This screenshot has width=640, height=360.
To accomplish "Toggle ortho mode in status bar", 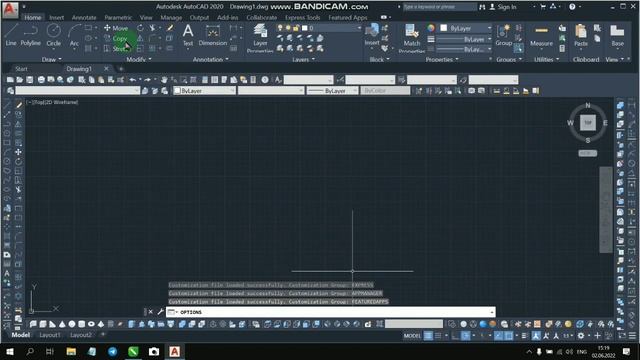I will coord(456,336).
